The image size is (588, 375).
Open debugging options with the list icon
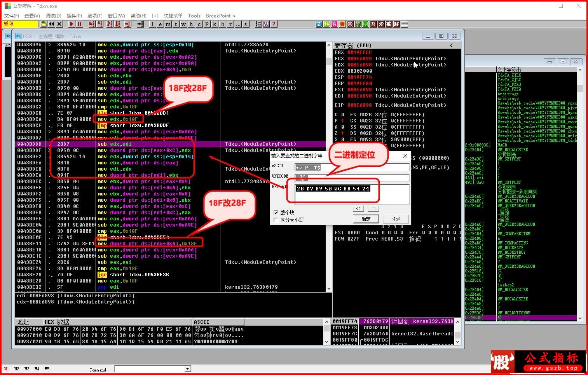point(258,24)
